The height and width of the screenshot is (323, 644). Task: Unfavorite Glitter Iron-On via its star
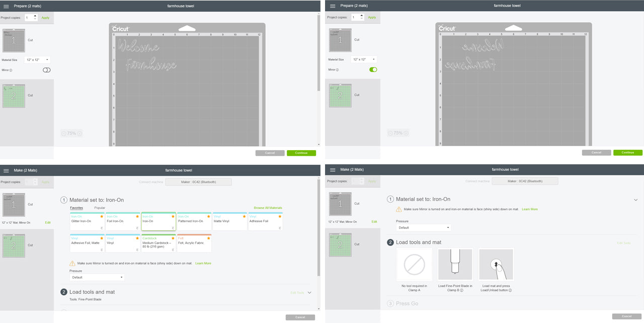(x=102, y=216)
